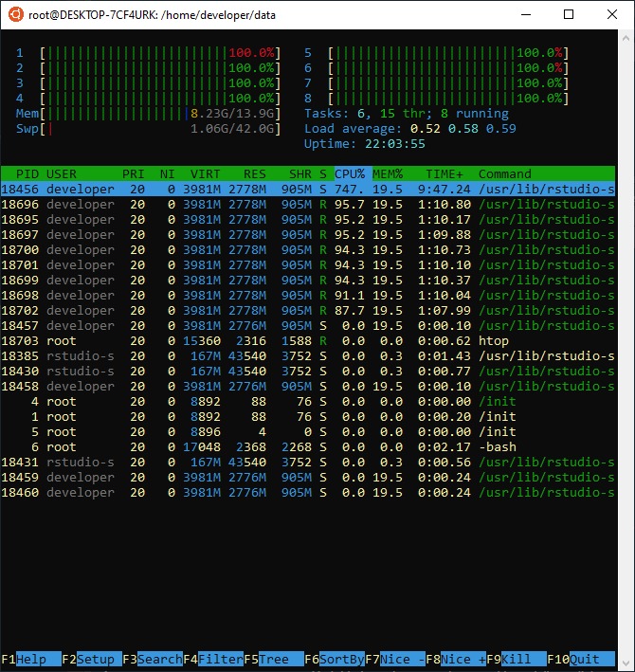Select the process row with PID 18460
The width and height of the screenshot is (635, 672).
click(308, 493)
